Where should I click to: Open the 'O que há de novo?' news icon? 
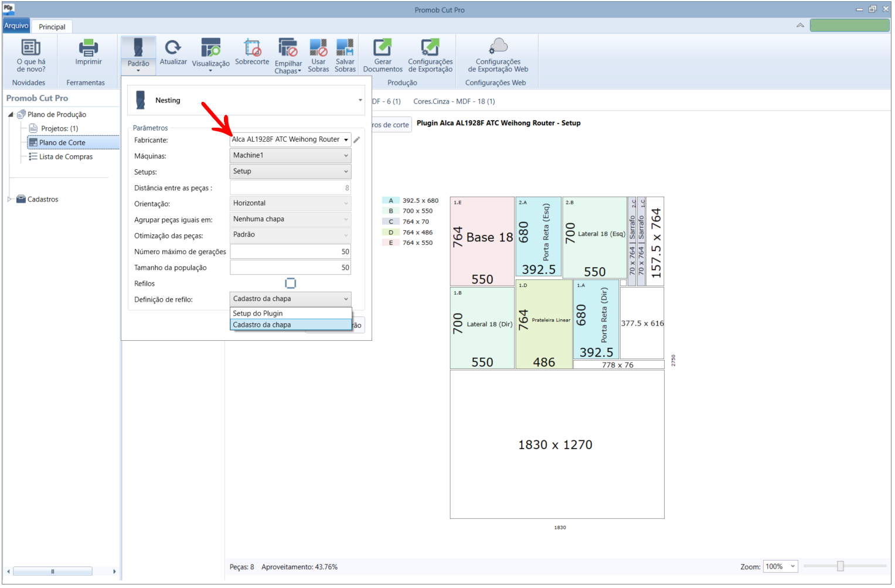click(30, 47)
